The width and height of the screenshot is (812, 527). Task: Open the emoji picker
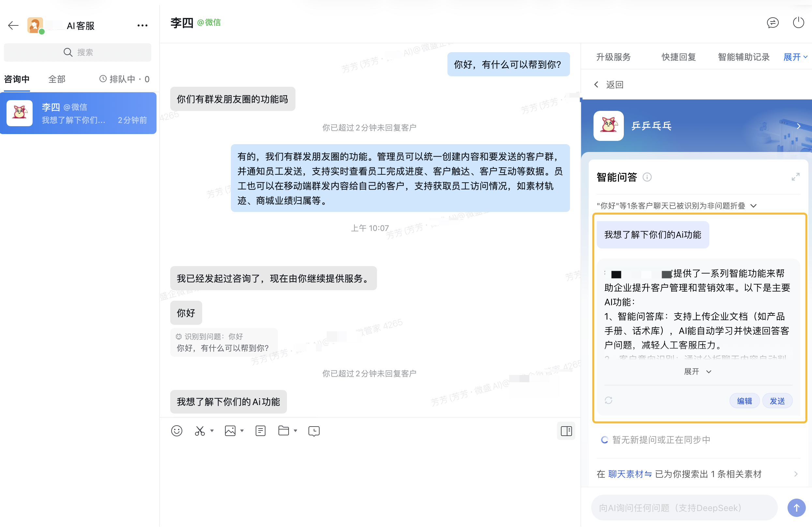point(177,431)
